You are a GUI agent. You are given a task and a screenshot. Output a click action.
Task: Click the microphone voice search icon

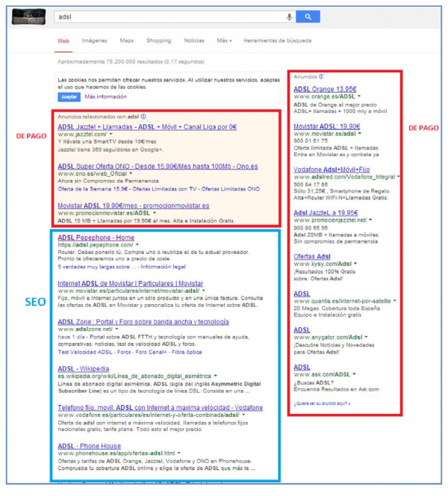289,16
